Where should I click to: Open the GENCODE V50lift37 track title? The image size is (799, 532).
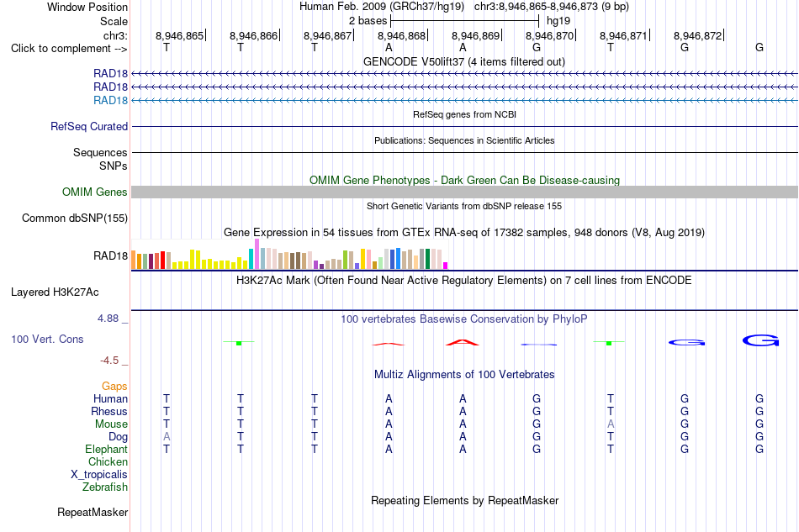click(463, 61)
